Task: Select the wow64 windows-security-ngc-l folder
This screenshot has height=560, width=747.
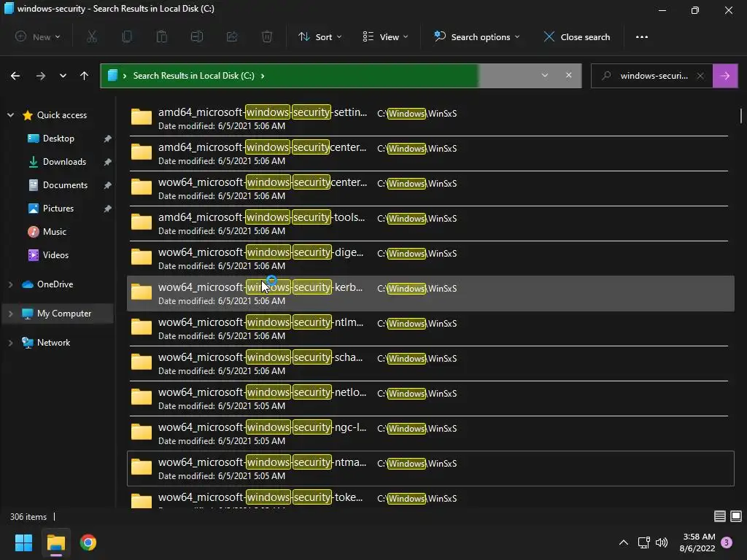Action: [x=430, y=433]
